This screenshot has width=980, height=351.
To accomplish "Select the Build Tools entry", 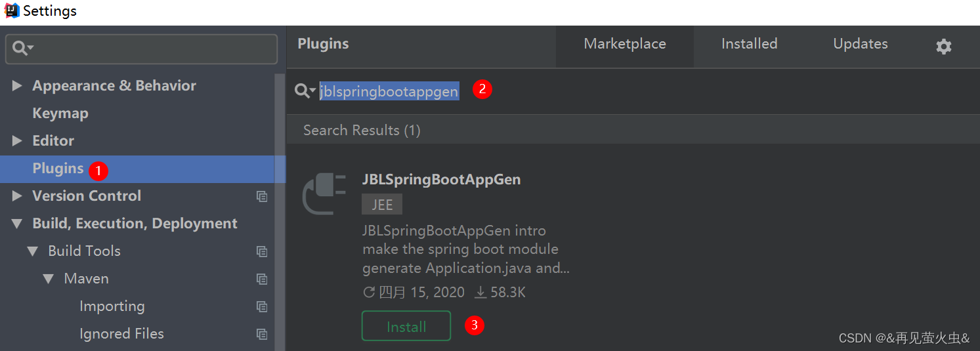I will 84,251.
